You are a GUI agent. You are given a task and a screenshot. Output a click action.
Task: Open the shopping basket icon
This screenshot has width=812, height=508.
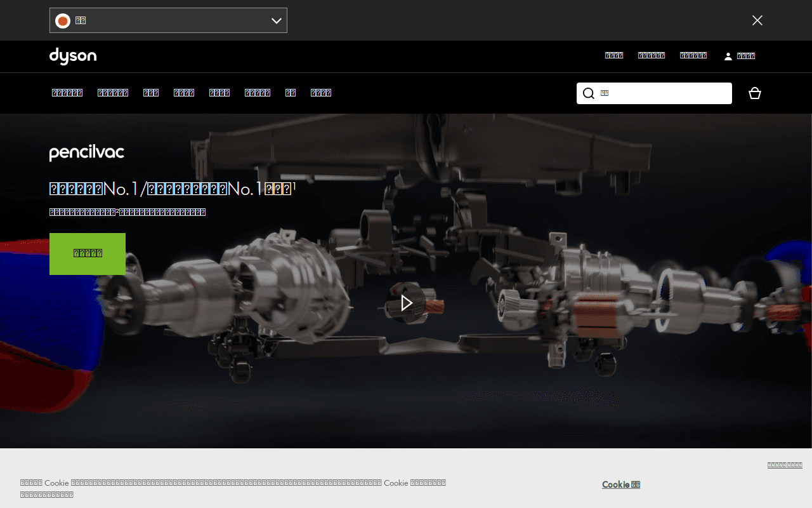coord(755,93)
